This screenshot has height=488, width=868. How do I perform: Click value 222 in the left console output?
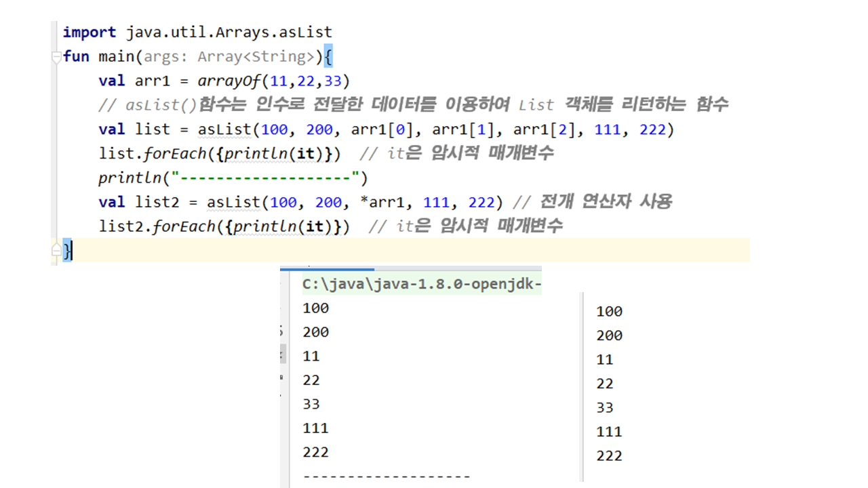point(315,452)
